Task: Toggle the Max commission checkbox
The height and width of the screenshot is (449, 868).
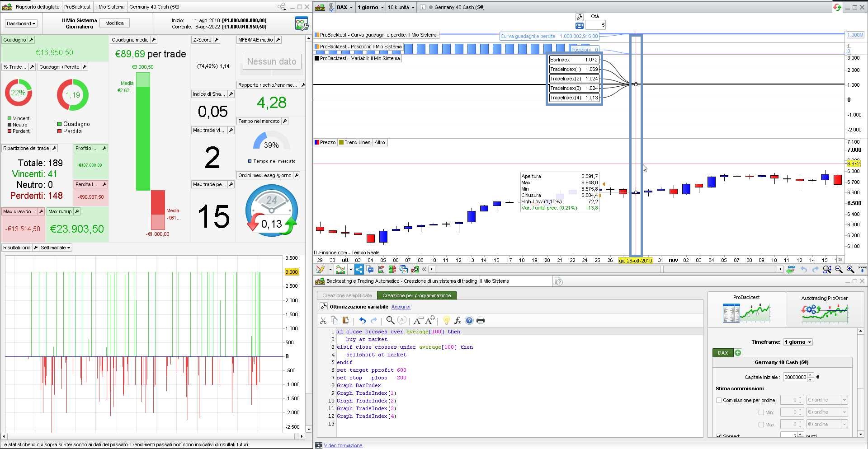Action: [761, 425]
